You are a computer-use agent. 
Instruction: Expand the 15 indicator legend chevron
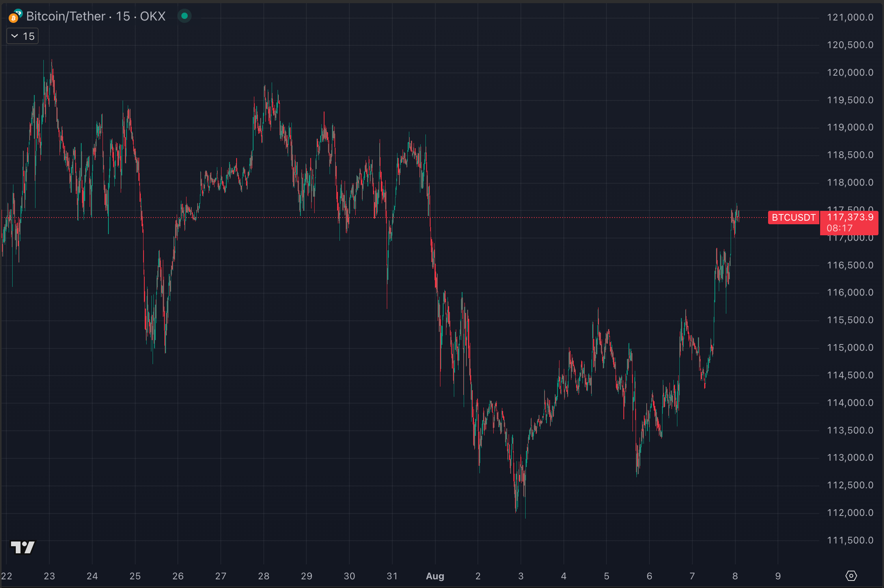(15, 36)
